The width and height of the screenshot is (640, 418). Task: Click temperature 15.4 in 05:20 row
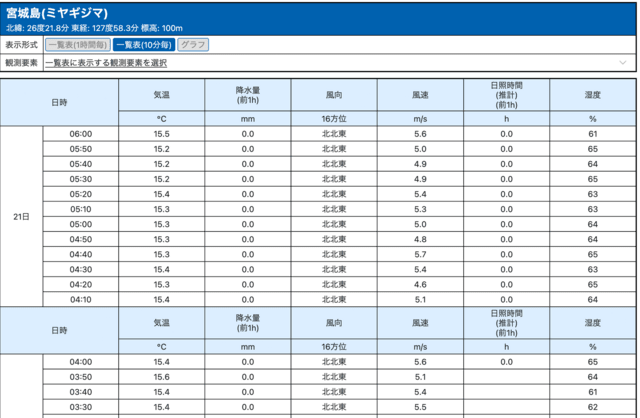point(162,194)
